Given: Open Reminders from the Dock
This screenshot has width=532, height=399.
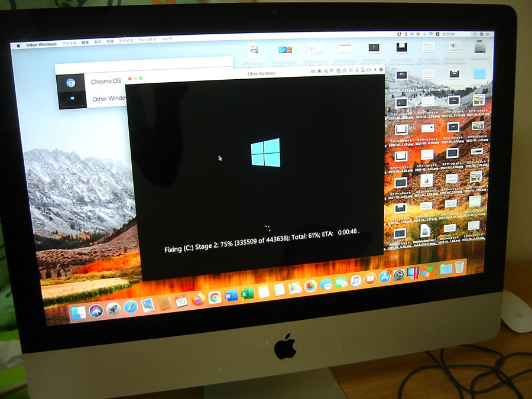Looking at the screenshot, I should [x=279, y=290].
